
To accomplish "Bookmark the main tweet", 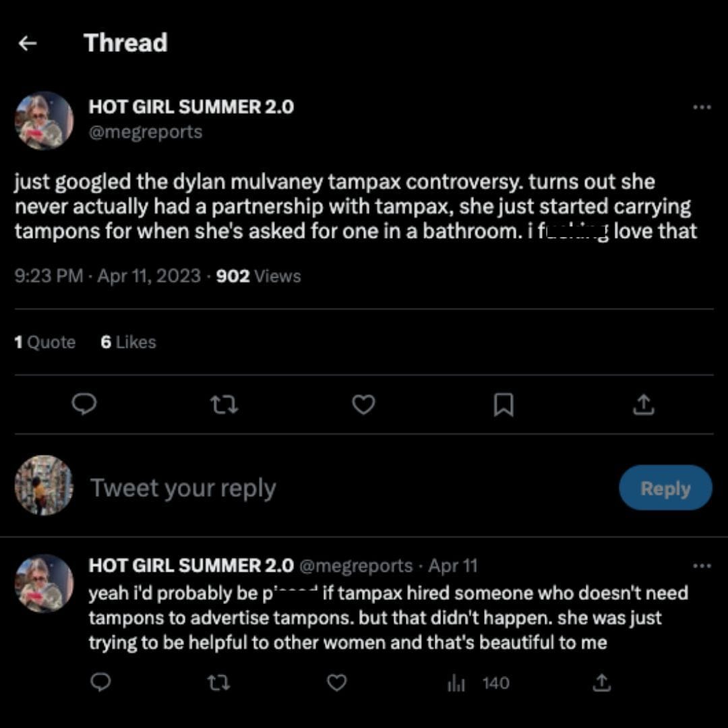I will pos(504,404).
